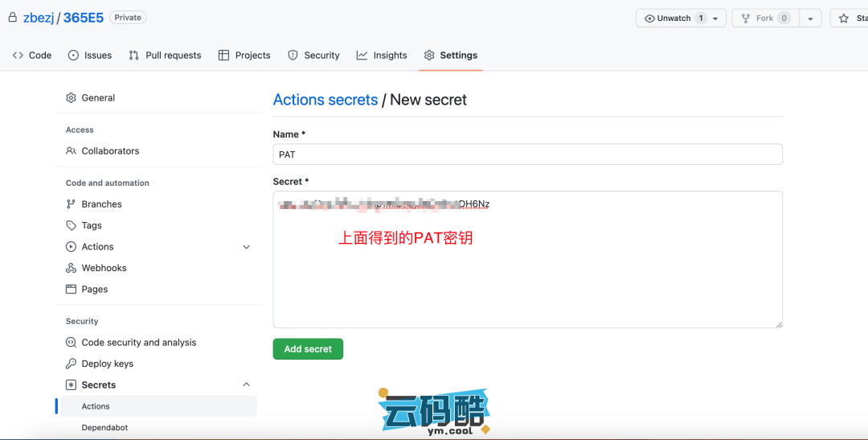Click the Projects table icon

click(x=224, y=56)
